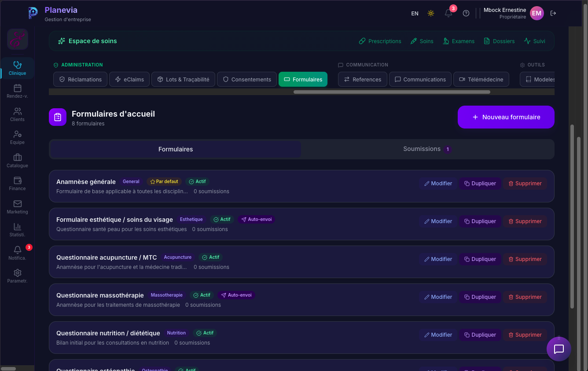The image size is (588, 371).
Task: Open the help question-mark icon
Action: pos(466,13)
